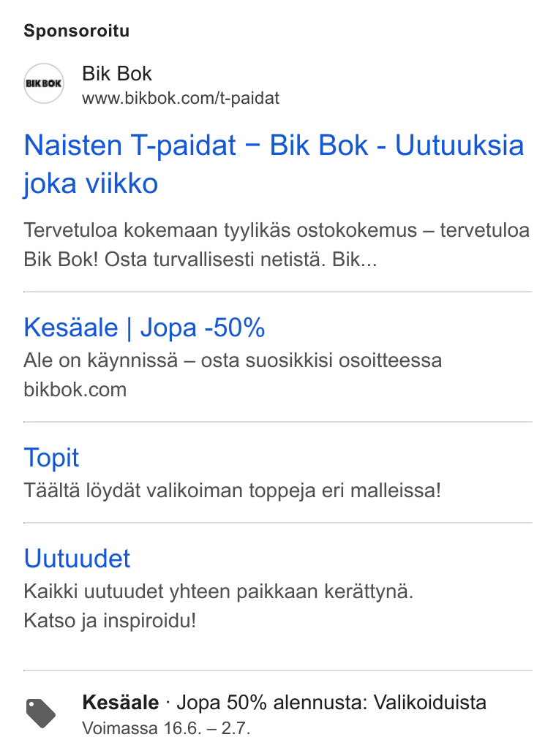Click the www.bikbok.com/t-paidat URL
The width and height of the screenshot is (556, 756).
(x=181, y=99)
